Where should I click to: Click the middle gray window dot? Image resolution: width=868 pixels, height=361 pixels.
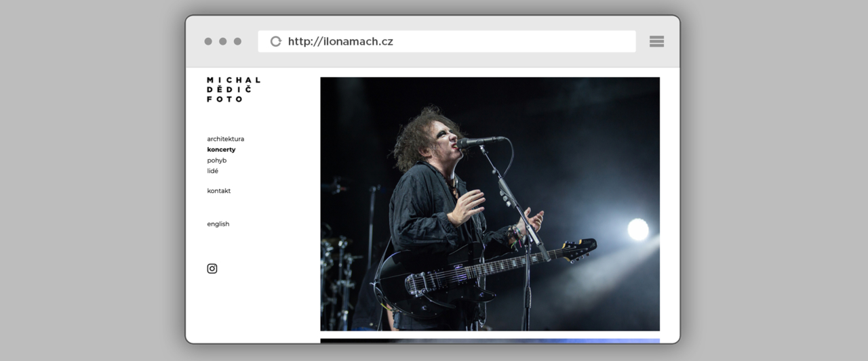pyautogui.click(x=223, y=41)
